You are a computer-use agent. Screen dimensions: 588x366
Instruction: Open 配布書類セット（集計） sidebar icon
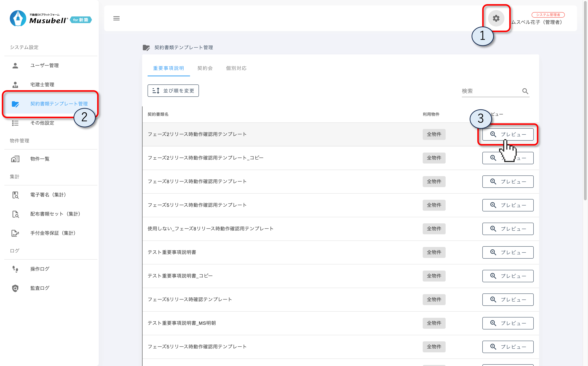pyautogui.click(x=15, y=214)
